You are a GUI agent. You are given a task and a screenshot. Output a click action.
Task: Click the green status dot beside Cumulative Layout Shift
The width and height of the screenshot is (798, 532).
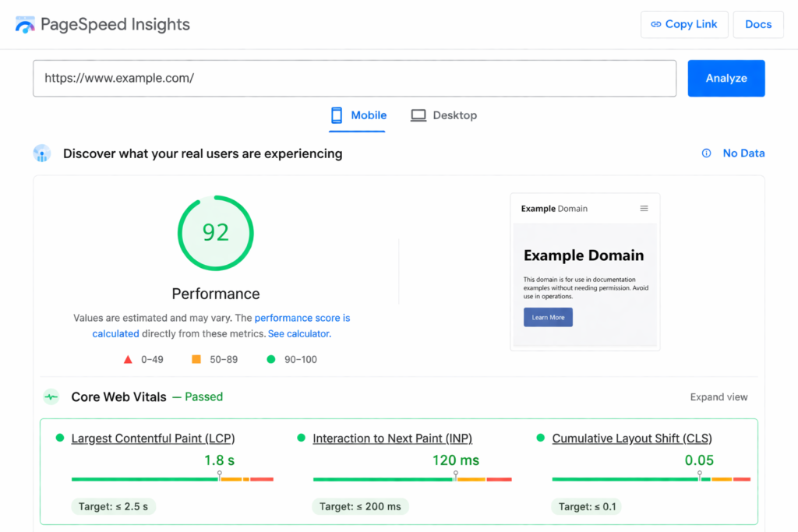coord(539,438)
